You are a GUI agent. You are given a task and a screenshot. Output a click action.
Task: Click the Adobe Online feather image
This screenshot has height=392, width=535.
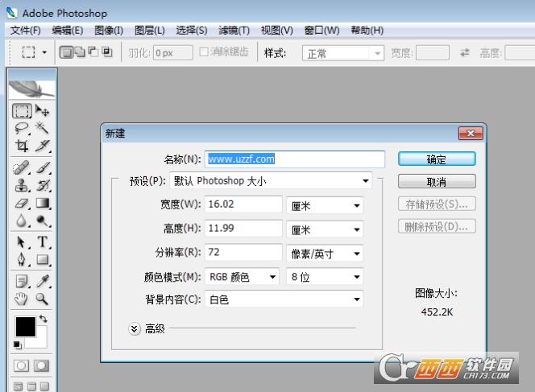point(32,89)
